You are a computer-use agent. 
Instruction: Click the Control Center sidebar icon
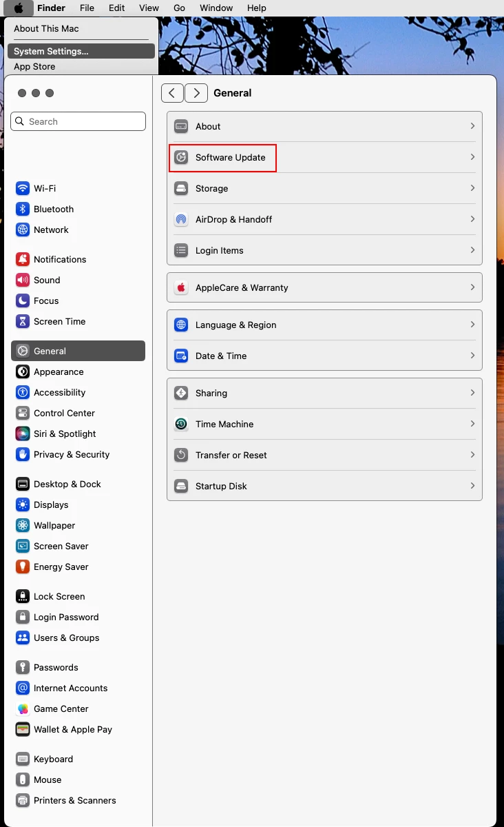pyautogui.click(x=23, y=413)
